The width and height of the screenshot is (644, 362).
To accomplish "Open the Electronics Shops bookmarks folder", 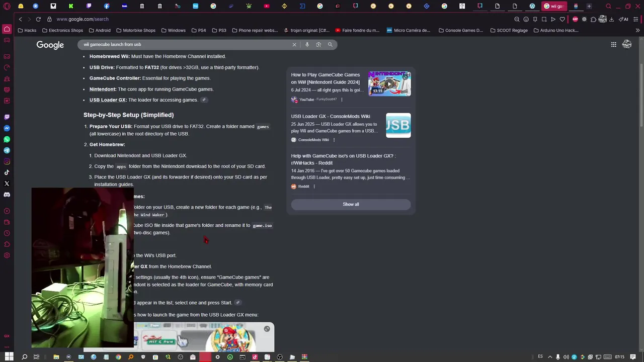I will tap(62, 30).
